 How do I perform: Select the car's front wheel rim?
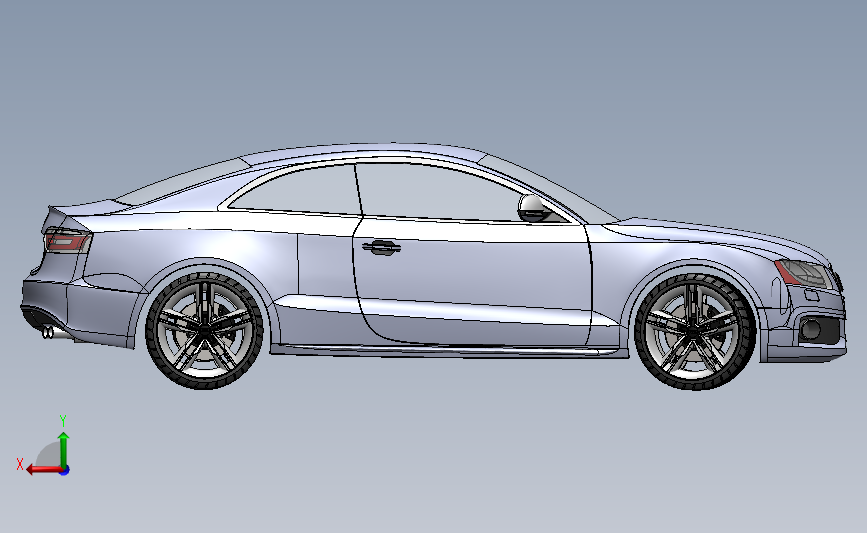pos(694,331)
